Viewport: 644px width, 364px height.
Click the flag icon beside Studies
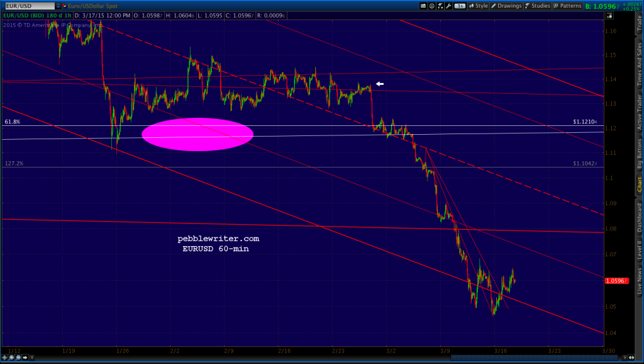tap(526, 6)
